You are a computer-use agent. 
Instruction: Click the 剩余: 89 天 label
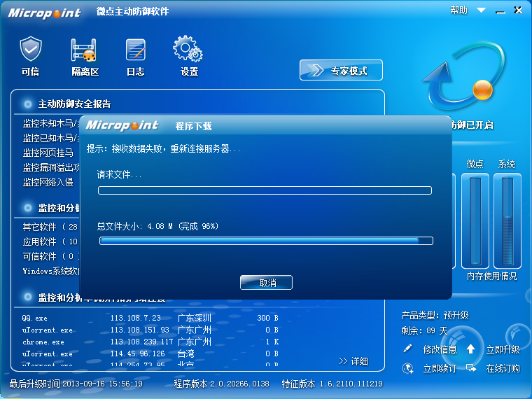[x=424, y=330]
